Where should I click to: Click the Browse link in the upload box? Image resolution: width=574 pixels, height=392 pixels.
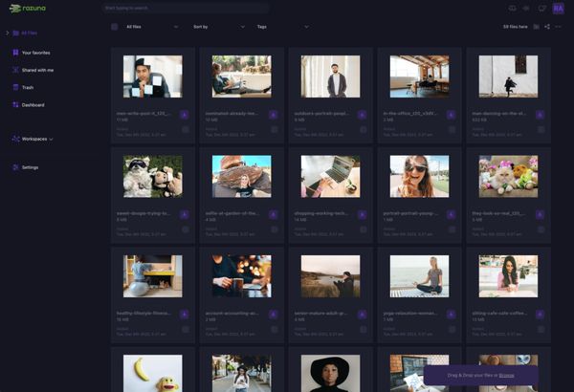(x=506, y=375)
